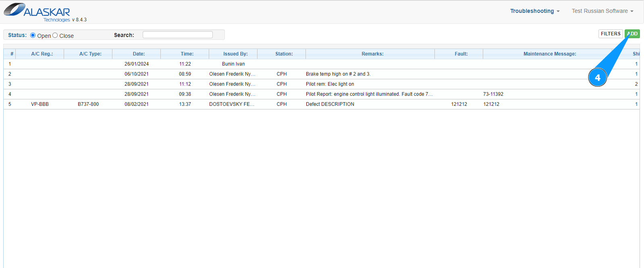Click the # column header
644x268 pixels.
pos(10,54)
